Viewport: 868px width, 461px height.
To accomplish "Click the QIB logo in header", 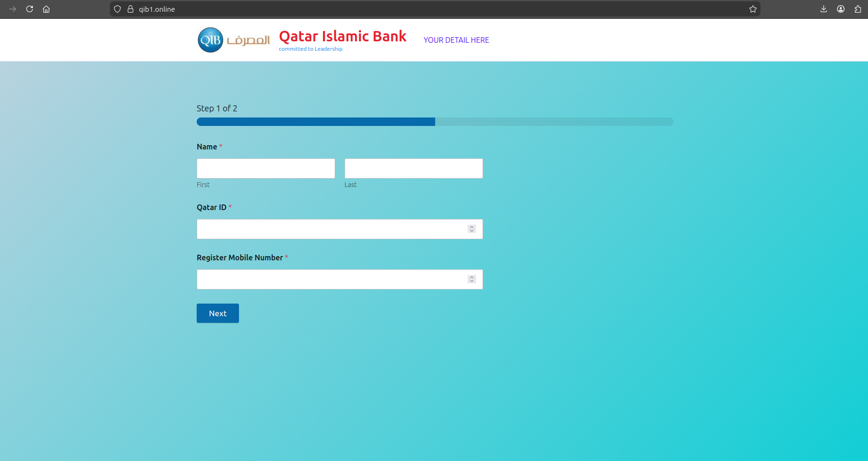I will [x=210, y=40].
